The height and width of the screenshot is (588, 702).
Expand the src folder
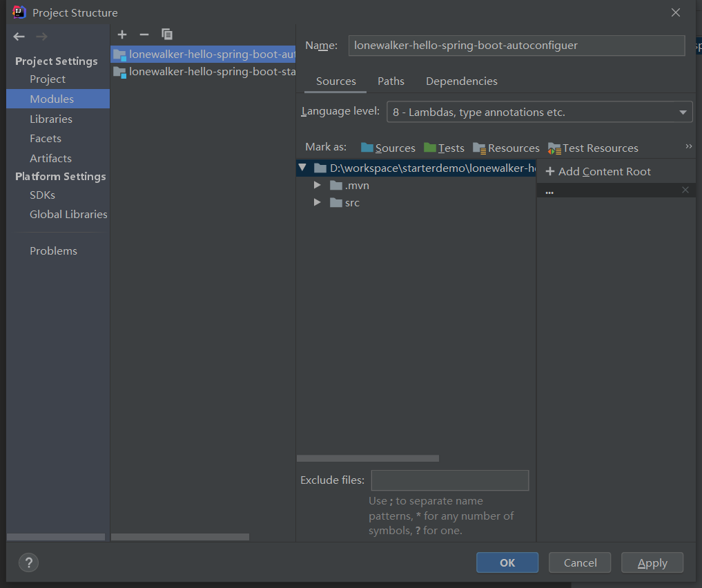[318, 202]
